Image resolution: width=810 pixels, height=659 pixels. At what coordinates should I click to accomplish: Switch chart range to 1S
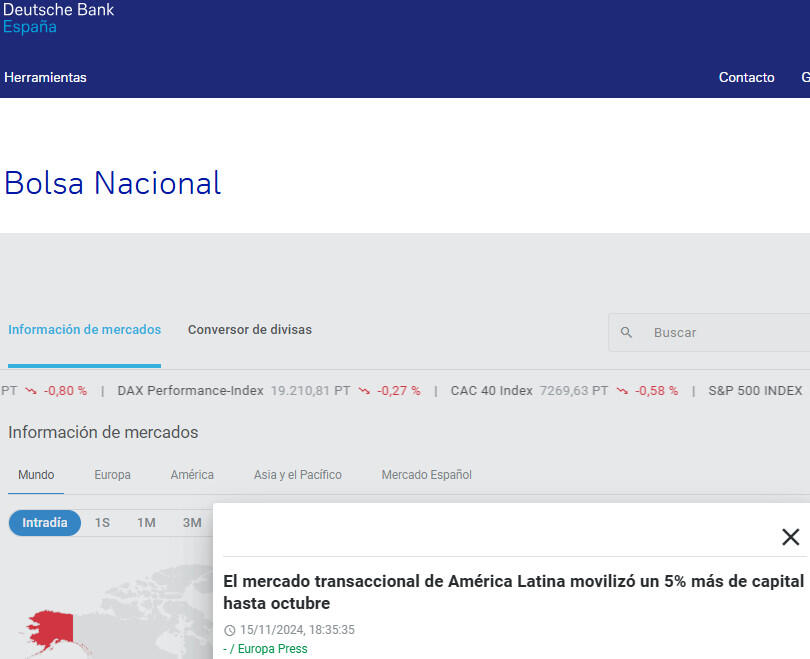[x=102, y=522]
